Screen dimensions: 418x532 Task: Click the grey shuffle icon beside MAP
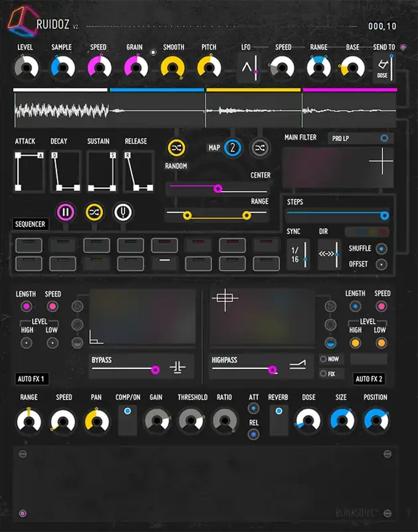[260, 148]
